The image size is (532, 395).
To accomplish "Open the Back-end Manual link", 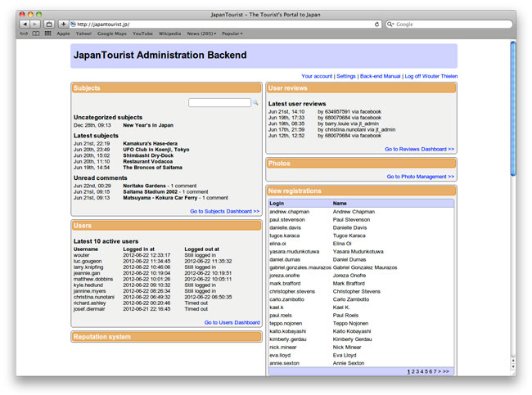I will [380, 76].
